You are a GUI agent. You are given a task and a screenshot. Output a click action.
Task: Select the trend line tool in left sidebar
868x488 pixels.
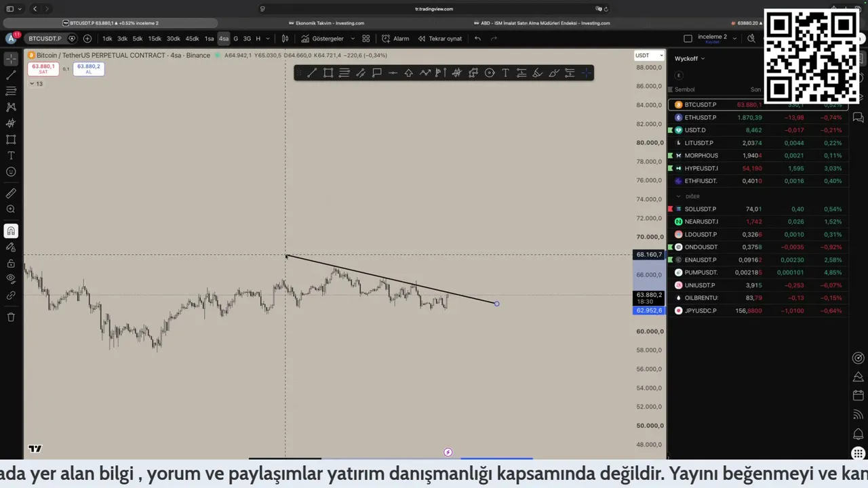11,75
